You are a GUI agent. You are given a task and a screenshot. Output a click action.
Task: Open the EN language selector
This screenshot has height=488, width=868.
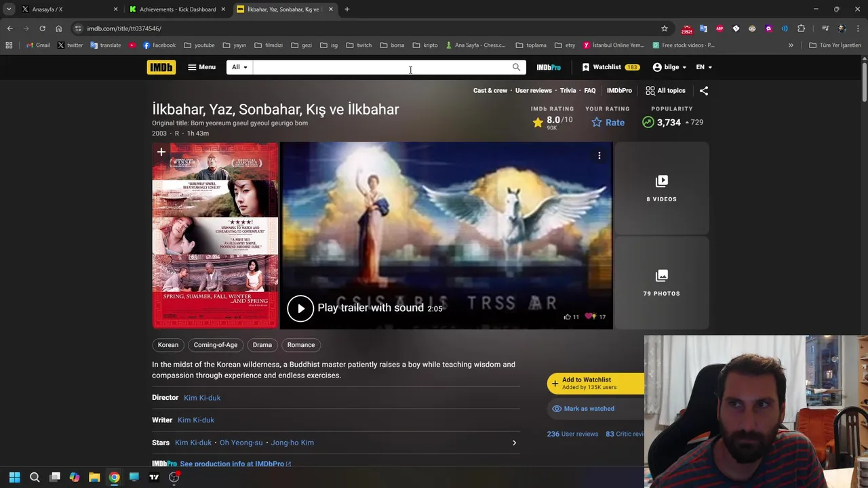click(x=704, y=67)
